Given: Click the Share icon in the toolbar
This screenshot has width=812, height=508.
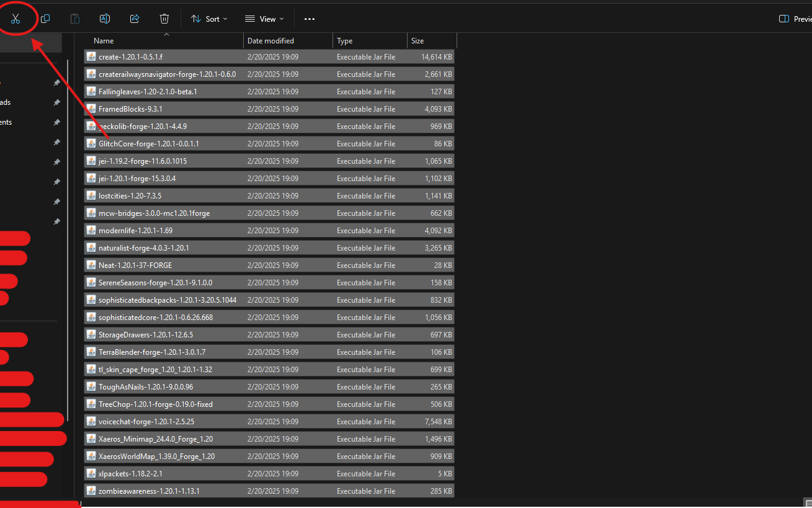Looking at the screenshot, I should 135,19.
